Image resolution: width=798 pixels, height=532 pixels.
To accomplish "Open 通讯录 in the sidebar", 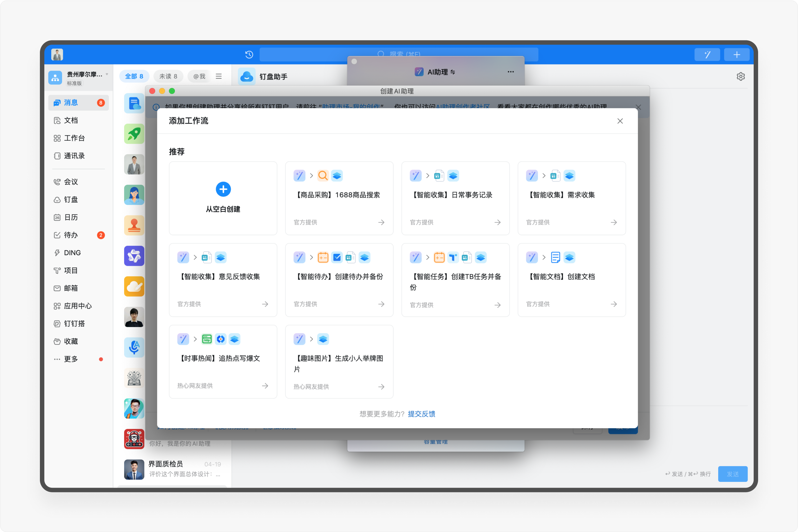I will pos(78,156).
